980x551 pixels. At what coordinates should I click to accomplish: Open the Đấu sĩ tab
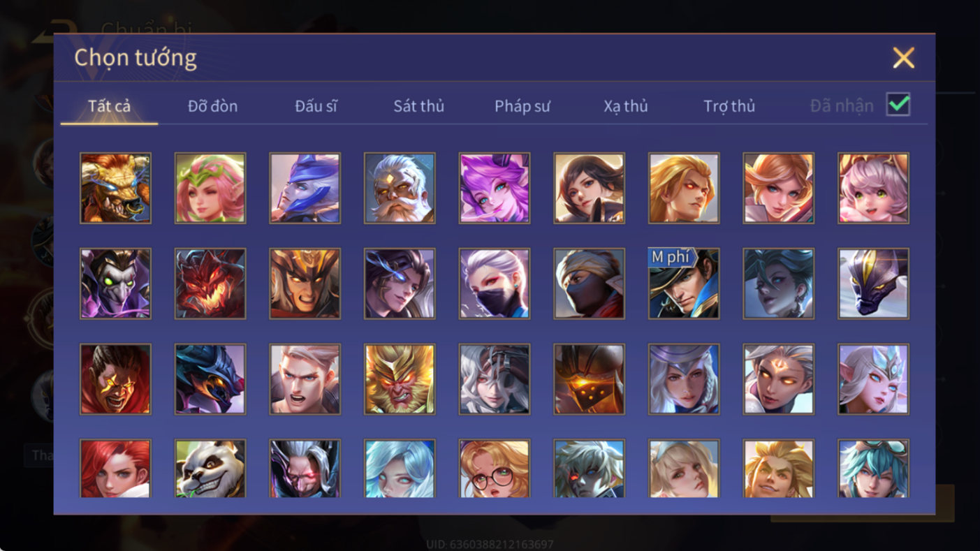point(316,106)
